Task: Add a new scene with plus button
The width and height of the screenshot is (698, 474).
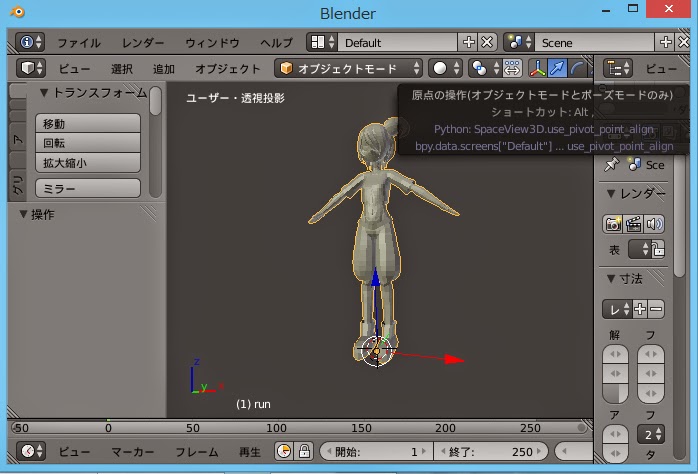Action: click(666, 42)
